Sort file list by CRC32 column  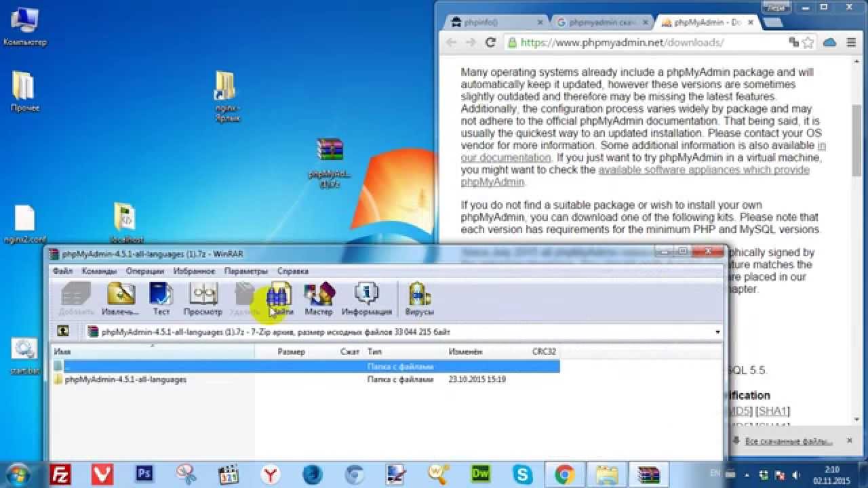pos(544,352)
